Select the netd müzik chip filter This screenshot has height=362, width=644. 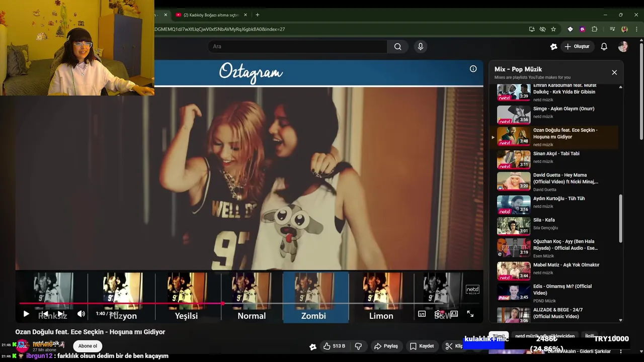pos(545,336)
